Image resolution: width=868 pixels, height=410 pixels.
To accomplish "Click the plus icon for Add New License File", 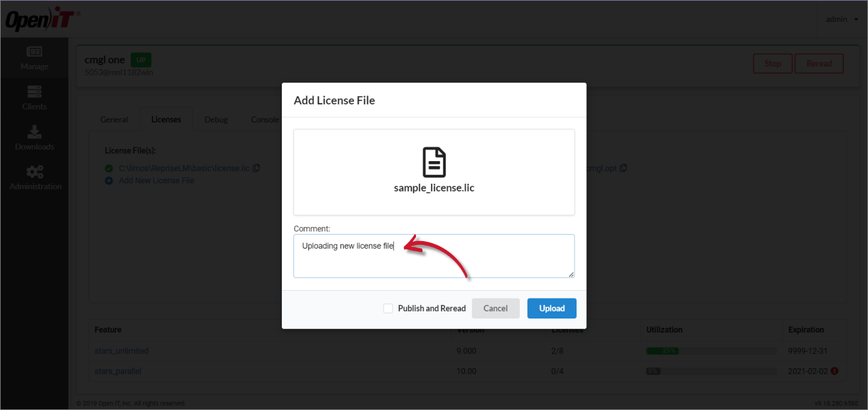I will [x=109, y=181].
